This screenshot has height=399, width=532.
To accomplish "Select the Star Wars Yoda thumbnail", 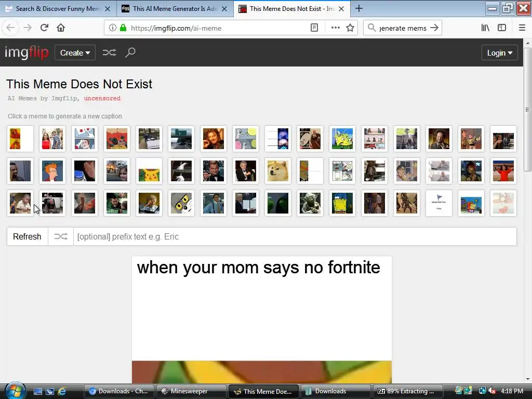I will click(310, 203).
